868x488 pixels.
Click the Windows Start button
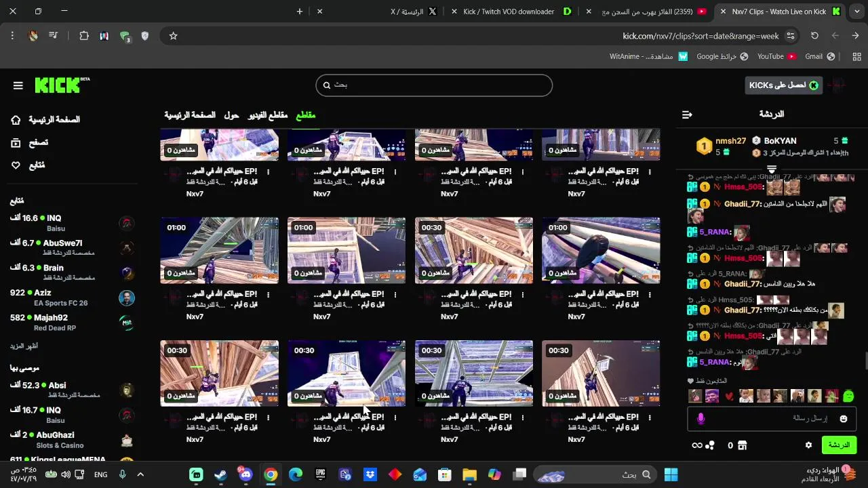click(671, 474)
